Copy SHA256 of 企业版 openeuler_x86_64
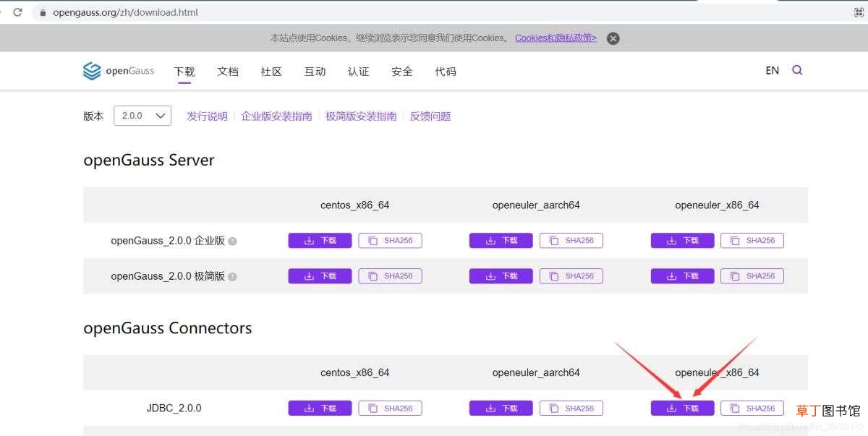 click(x=752, y=241)
